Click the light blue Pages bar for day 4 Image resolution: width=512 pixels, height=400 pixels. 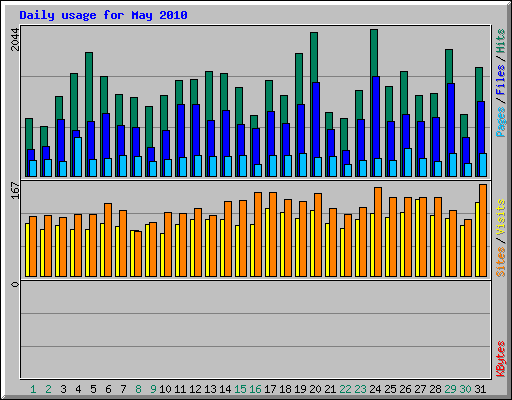pyautogui.click(x=78, y=157)
